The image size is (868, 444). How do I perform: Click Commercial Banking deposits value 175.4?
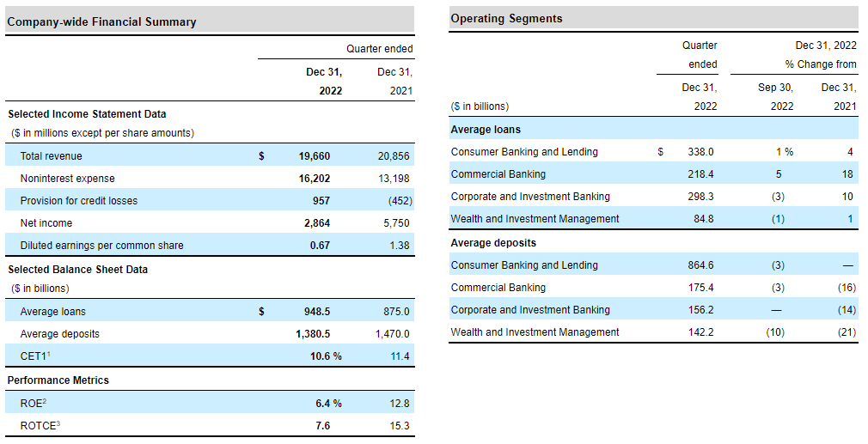(700, 288)
